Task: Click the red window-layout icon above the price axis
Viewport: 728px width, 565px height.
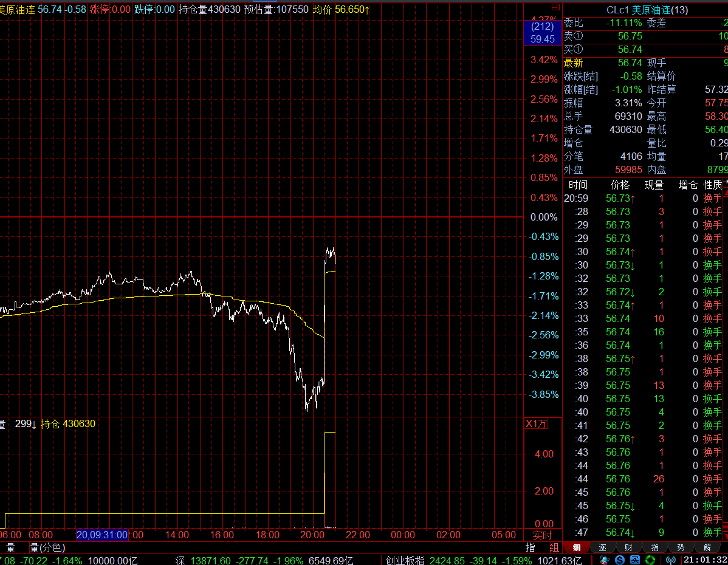Action: click(555, 7)
